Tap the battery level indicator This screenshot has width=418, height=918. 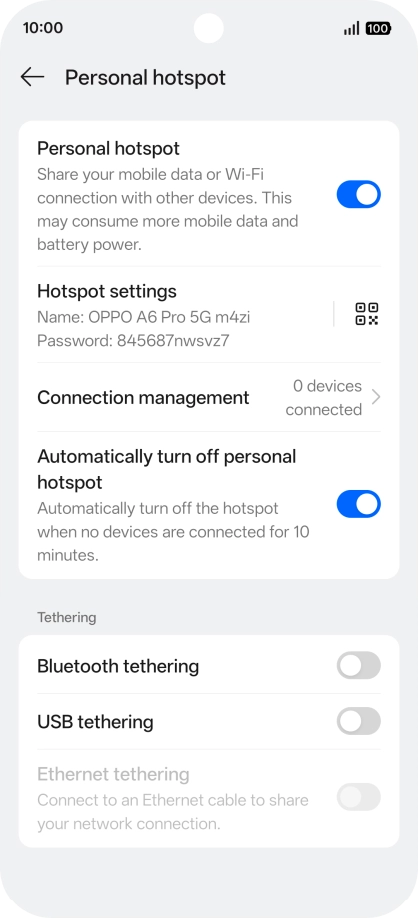point(378,28)
